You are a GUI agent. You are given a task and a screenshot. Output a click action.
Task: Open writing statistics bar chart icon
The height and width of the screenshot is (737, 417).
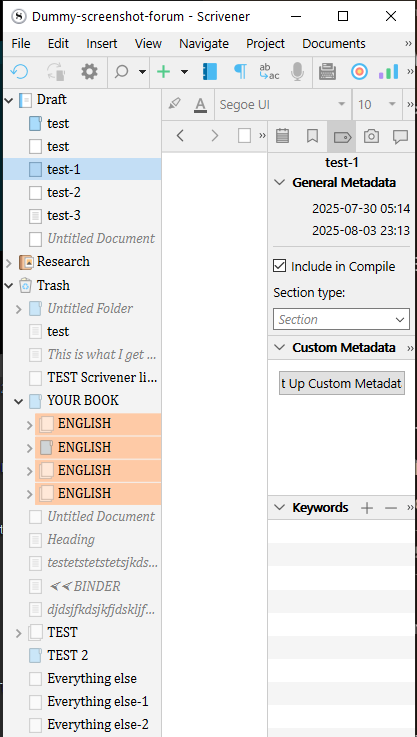388,72
